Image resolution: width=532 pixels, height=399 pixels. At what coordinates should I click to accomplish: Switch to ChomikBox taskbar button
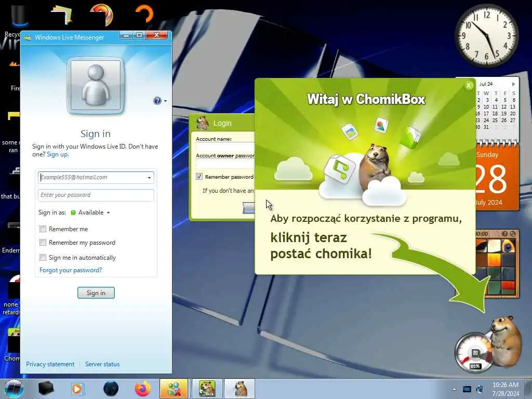click(207, 389)
